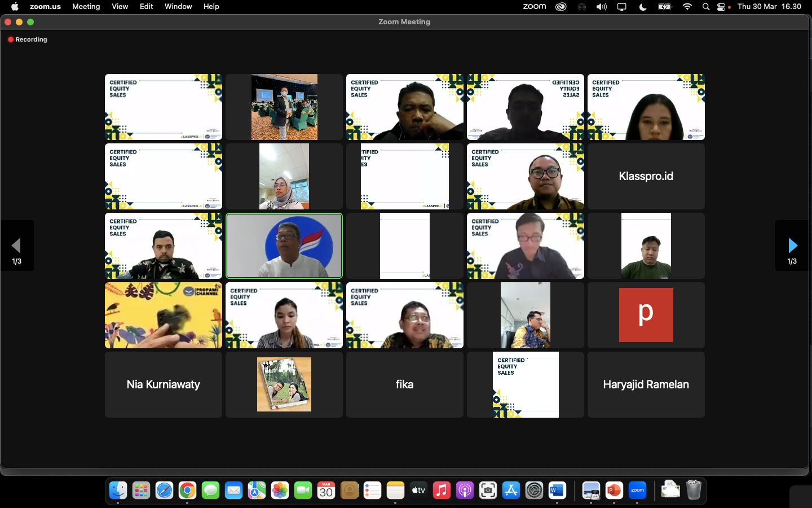Select the Klasspro.id participant tile
The width and height of the screenshot is (812, 508).
pyautogui.click(x=646, y=176)
